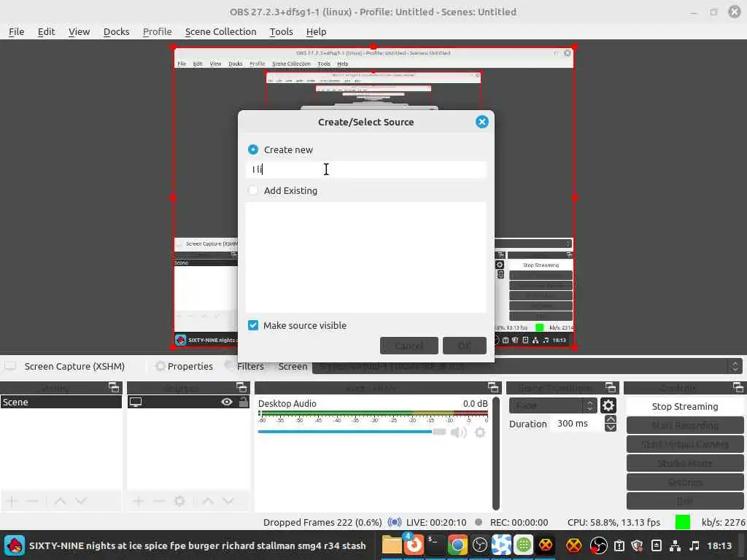Open the File menu

point(16,31)
